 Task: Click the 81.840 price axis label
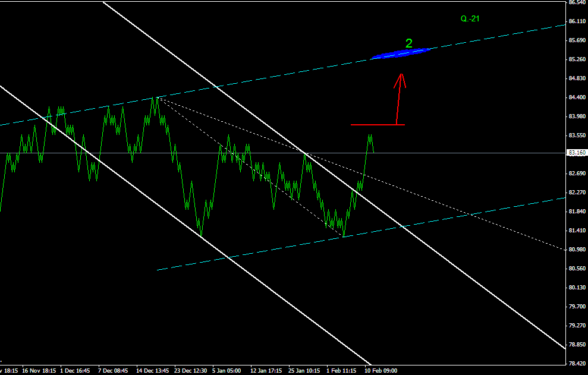click(577, 212)
